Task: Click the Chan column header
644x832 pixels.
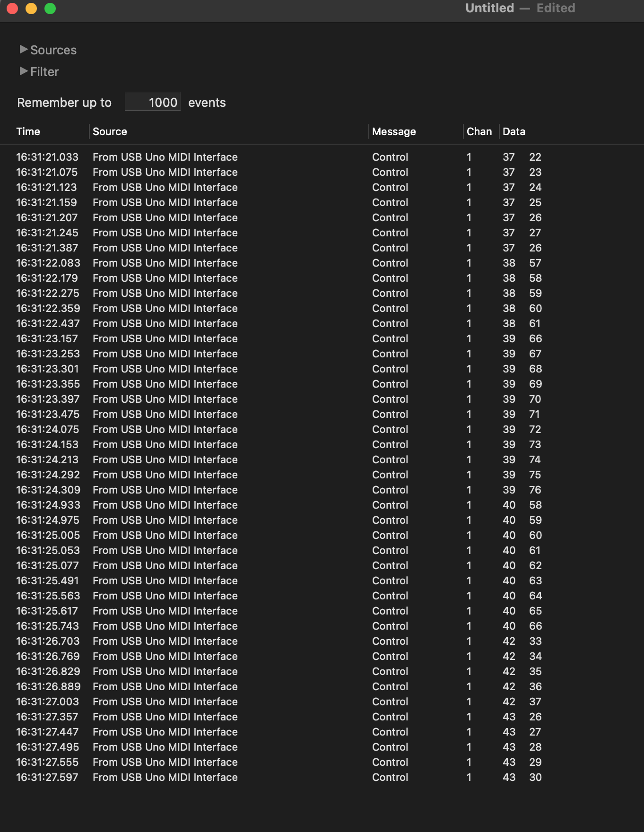Action: (x=479, y=131)
